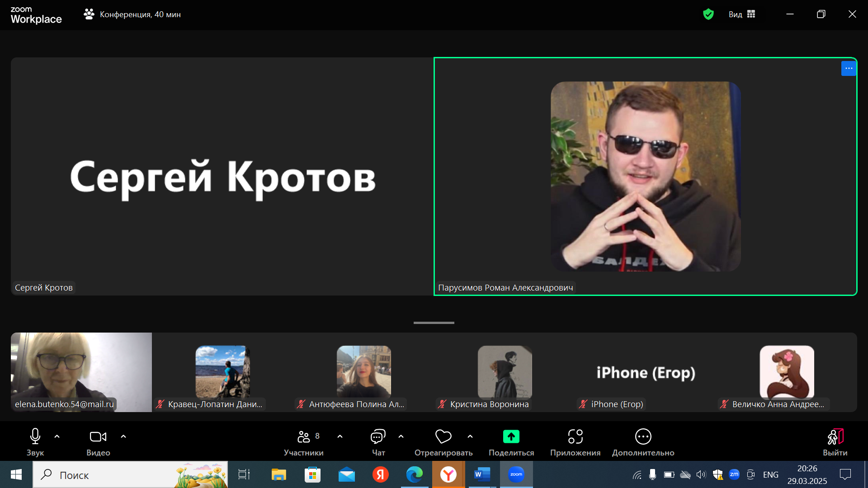The height and width of the screenshot is (488, 868).
Task: Open Отреагировать reactions heart
Action: (443, 442)
